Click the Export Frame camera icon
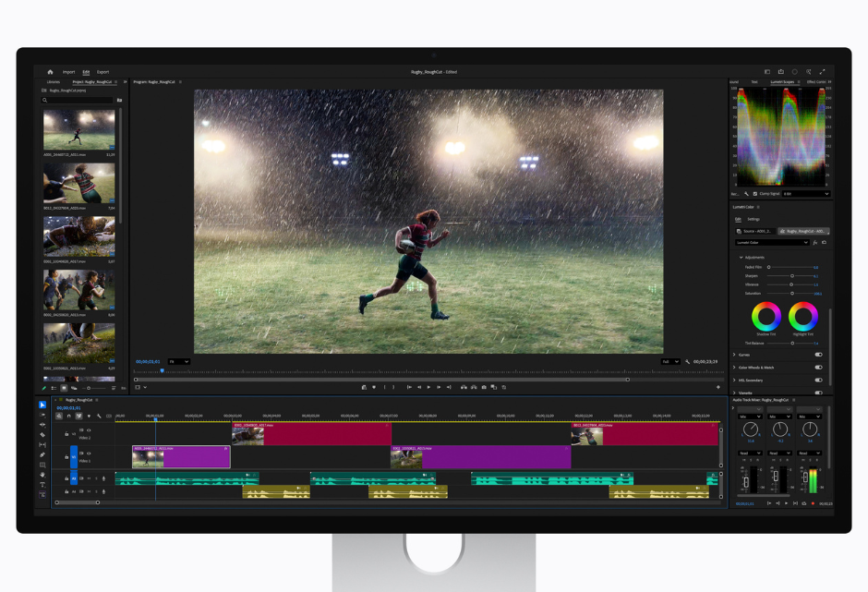Viewport: 868px width, 592px height. (484, 387)
